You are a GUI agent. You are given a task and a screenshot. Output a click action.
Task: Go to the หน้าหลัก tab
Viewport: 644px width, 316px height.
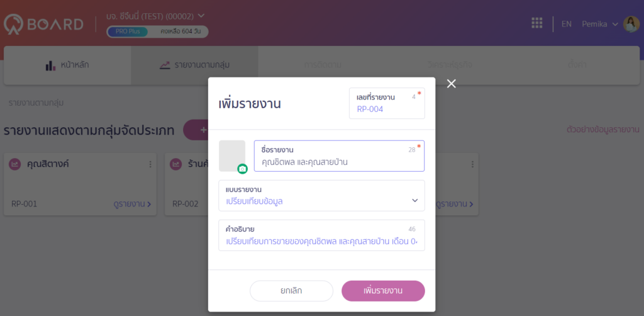tap(67, 65)
